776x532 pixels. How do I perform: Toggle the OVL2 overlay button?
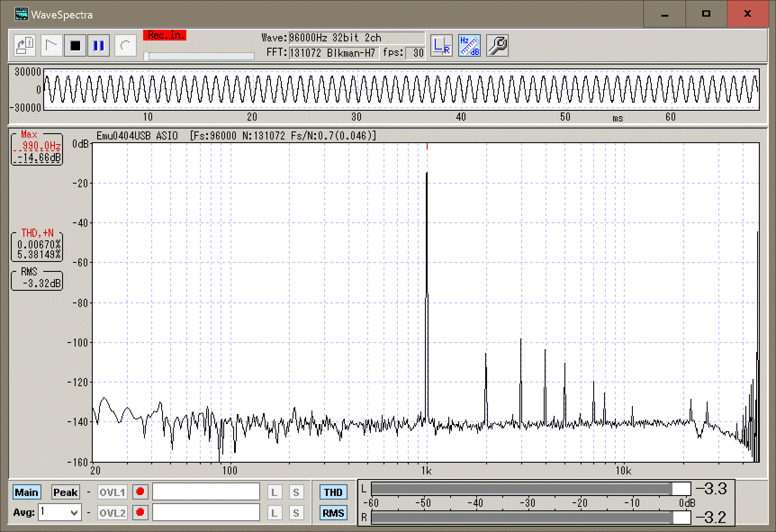[113, 513]
